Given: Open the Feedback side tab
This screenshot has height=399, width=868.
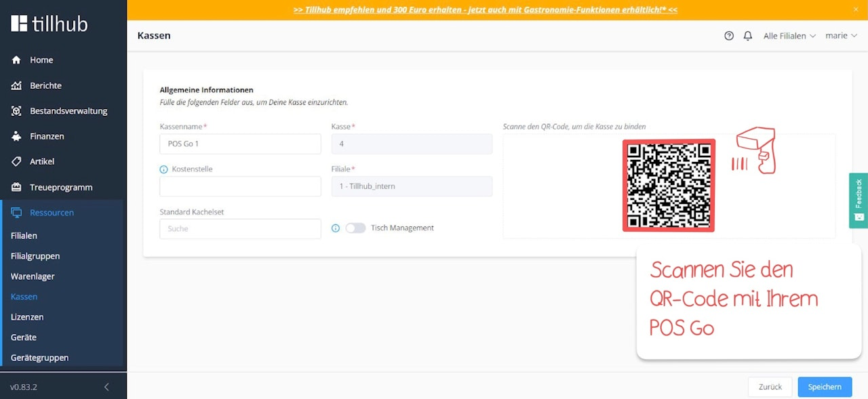Looking at the screenshot, I should 859,201.
